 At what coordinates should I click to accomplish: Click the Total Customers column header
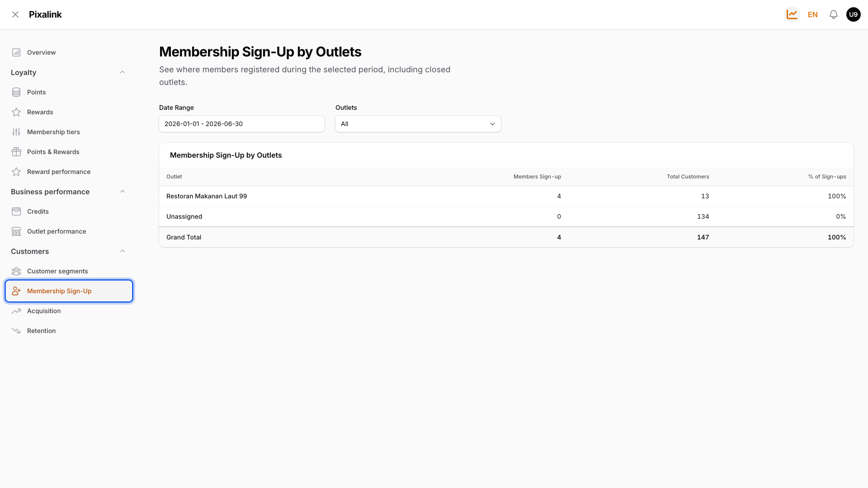688,177
